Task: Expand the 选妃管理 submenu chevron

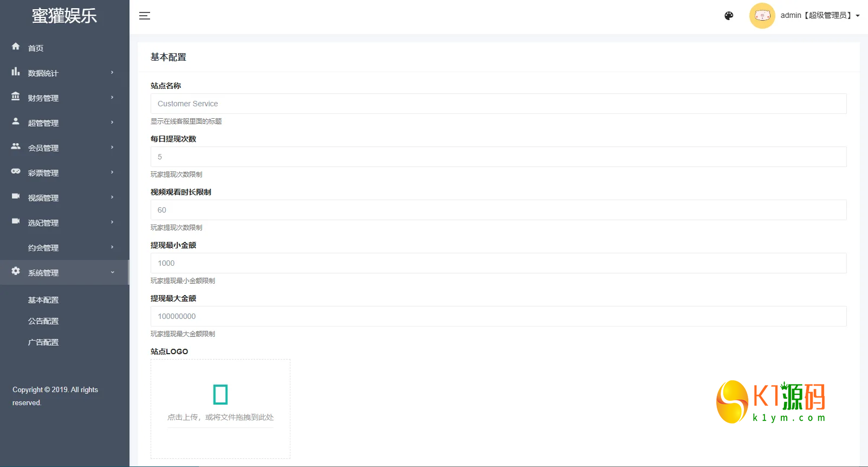Action: coord(112,222)
